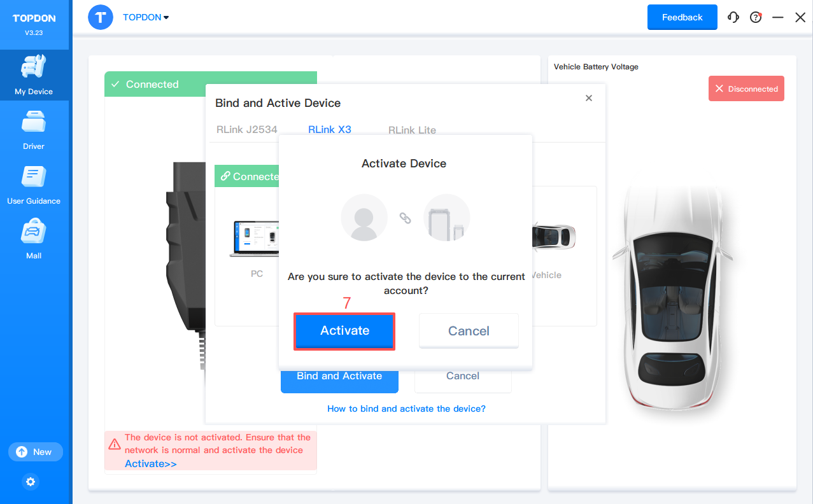This screenshot has height=504, width=813.
Task: Expand the TOPDON account dropdown
Action: 146,17
